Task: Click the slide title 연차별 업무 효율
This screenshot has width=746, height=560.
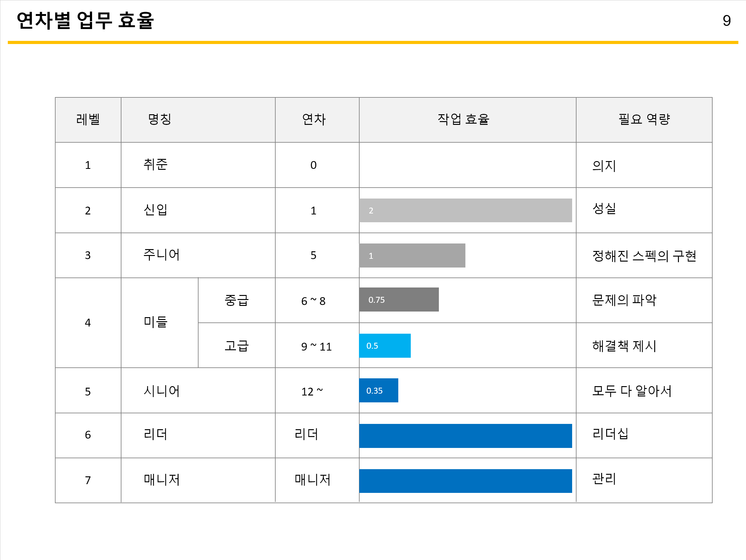Action: click(x=85, y=21)
